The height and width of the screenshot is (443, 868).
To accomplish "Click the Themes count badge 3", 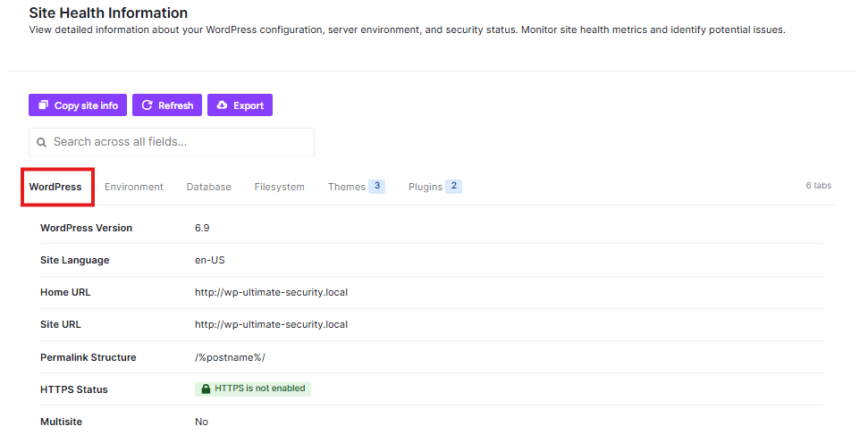I will tap(377, 186).
